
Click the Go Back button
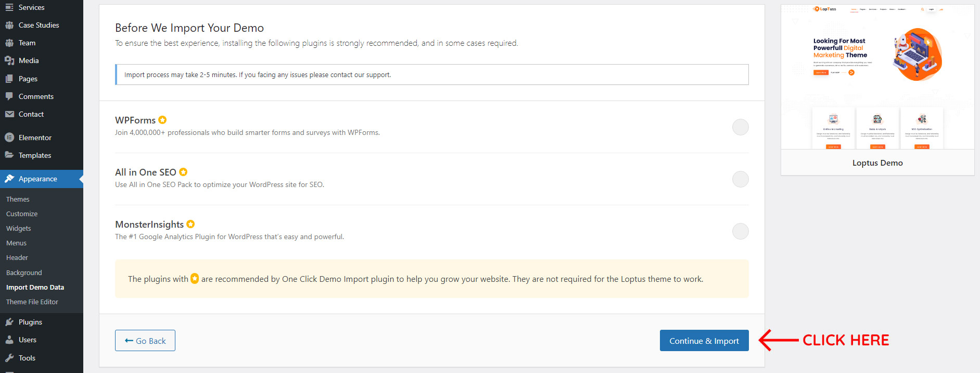(x=145, y=340)
